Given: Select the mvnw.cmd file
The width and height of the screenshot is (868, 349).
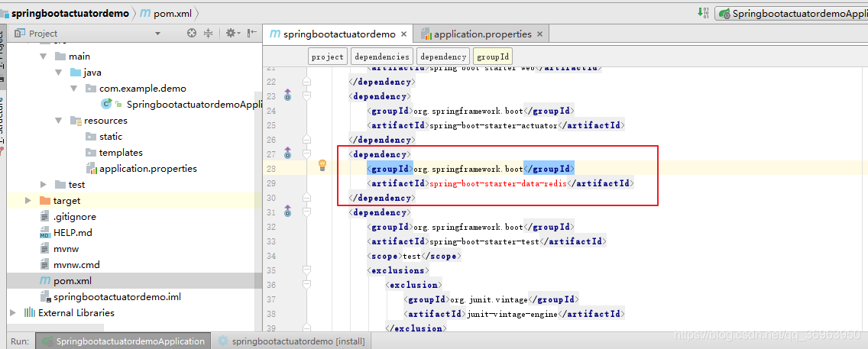Looking at the screenshot, I should pyautogui.click(x=76, y=265).
